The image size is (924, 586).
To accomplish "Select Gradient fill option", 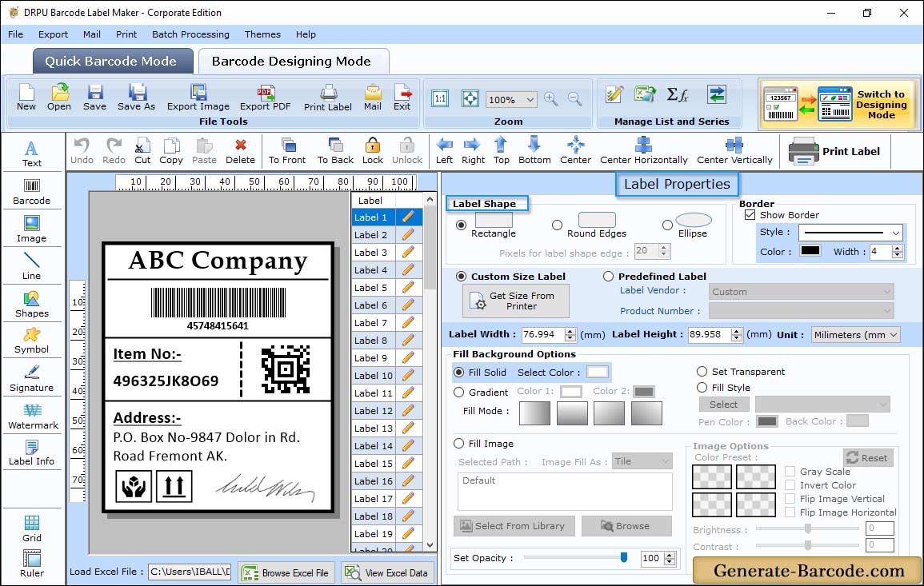I will pos(458,393).
